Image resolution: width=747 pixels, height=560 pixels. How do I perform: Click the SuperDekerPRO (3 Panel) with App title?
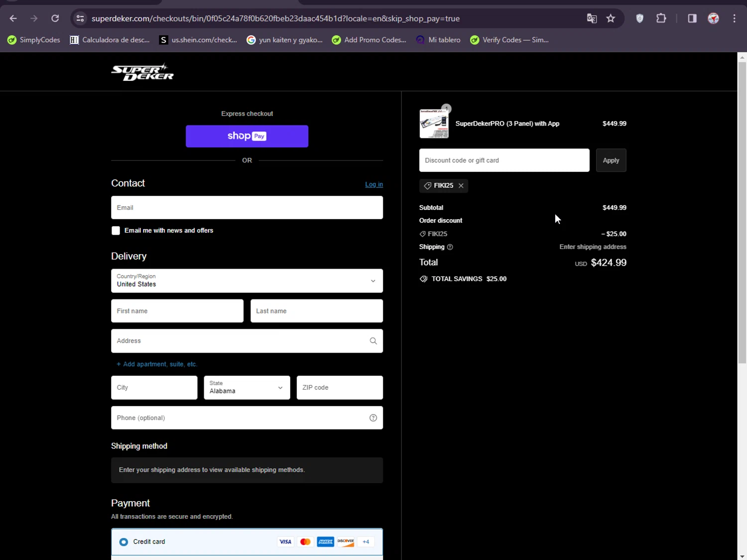[507, 124]
